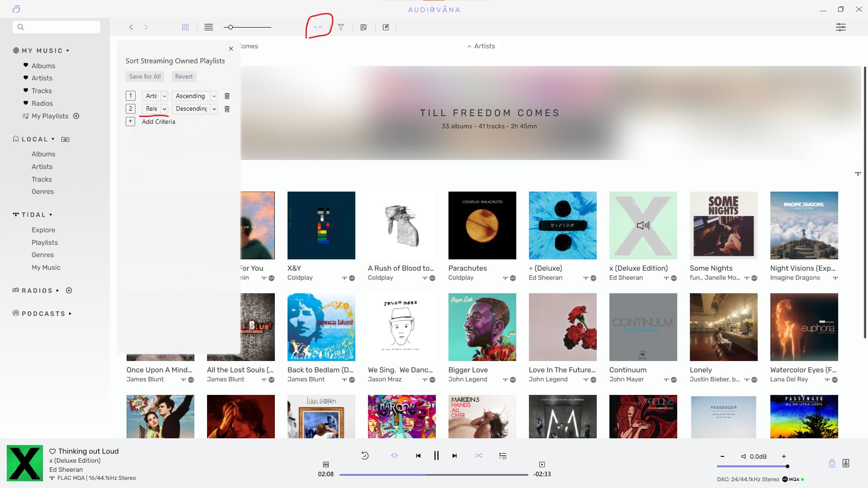The width and height of the screenshot is (868, 488).
Task: Close the Sort Streaming Owned Playlists panel
Action: pyautogui.click(x=231, y=48)
